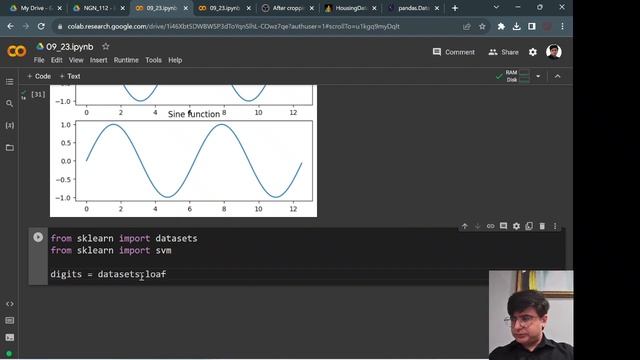Screen dimensions: 640x360
Task: Click the cell execution count [31]
Action: (38, 94)
